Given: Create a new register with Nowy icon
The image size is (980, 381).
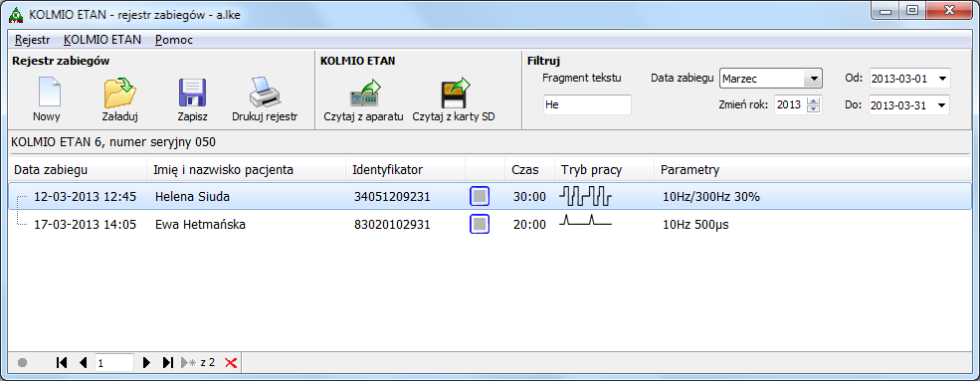Looking at the screenshot, I should (x=47, y=98).
